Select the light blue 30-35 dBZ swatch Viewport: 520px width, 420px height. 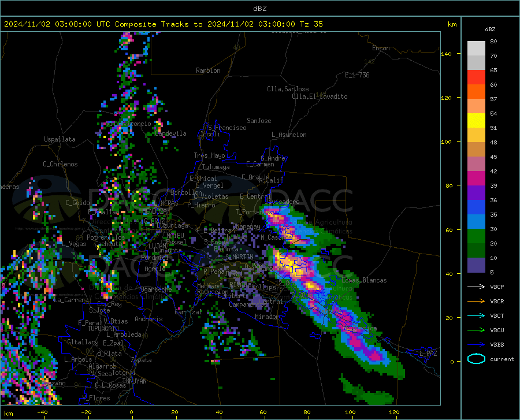476,222
